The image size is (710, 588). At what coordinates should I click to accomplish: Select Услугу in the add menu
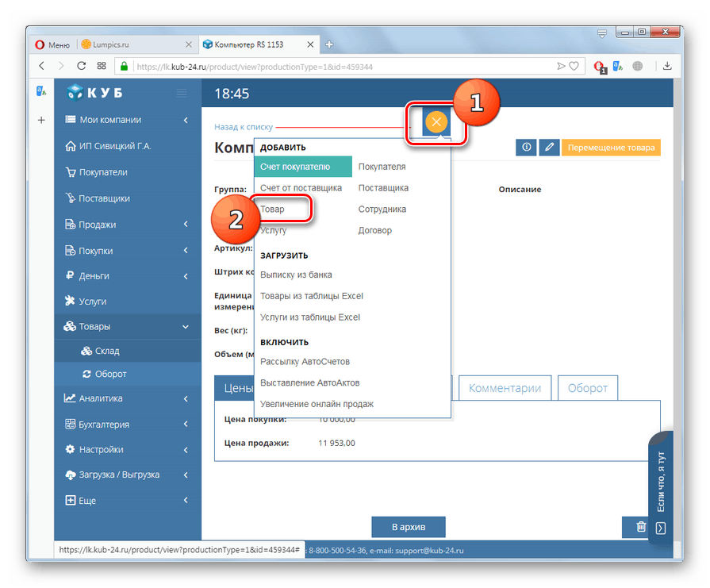[274, 230]
